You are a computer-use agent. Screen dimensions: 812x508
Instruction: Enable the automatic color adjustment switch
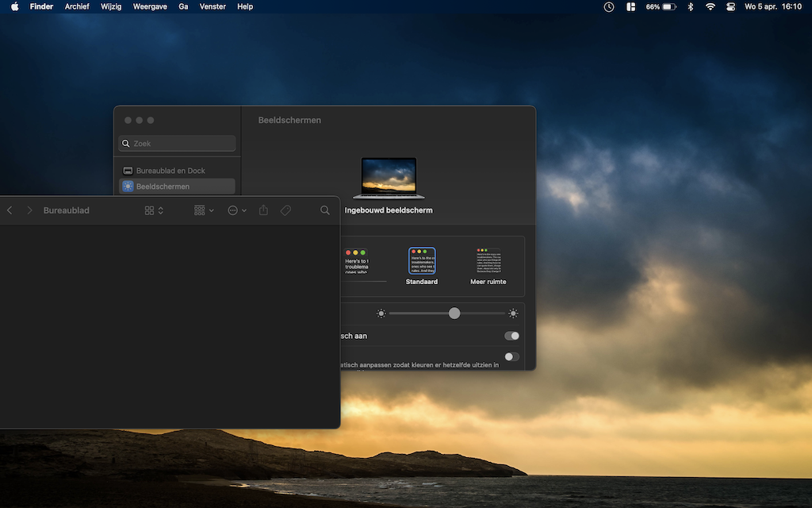coord(511,356)
